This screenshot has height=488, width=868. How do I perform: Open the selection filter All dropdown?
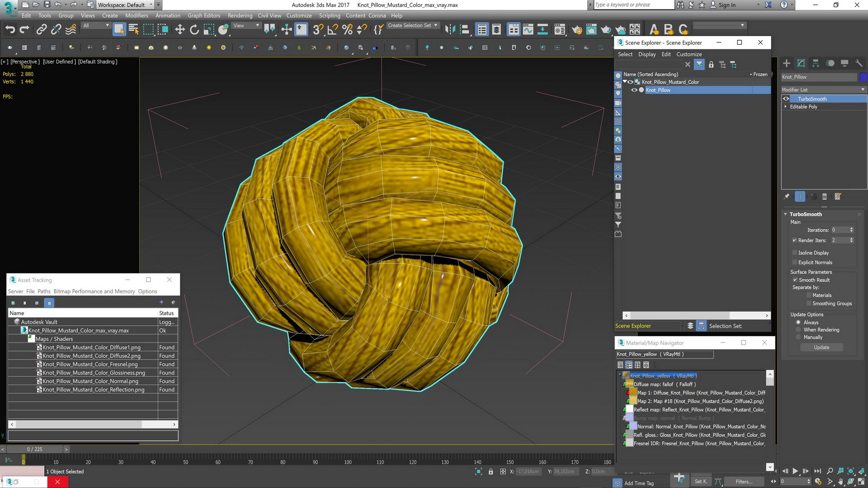pyautogui.click(x=96, y=25)
